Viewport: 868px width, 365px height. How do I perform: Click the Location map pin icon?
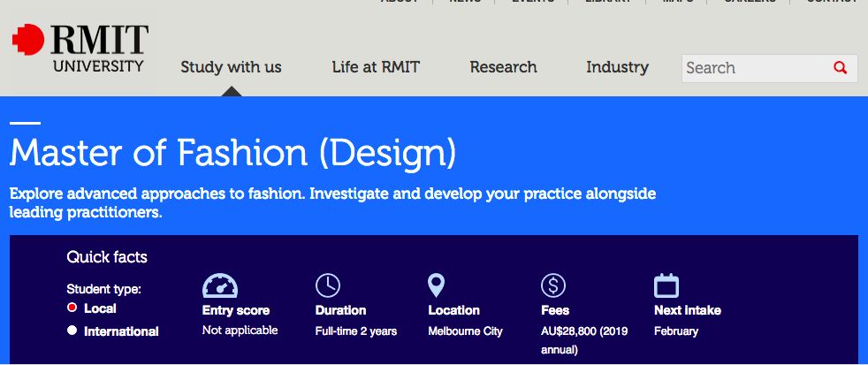tap(437, 285)
